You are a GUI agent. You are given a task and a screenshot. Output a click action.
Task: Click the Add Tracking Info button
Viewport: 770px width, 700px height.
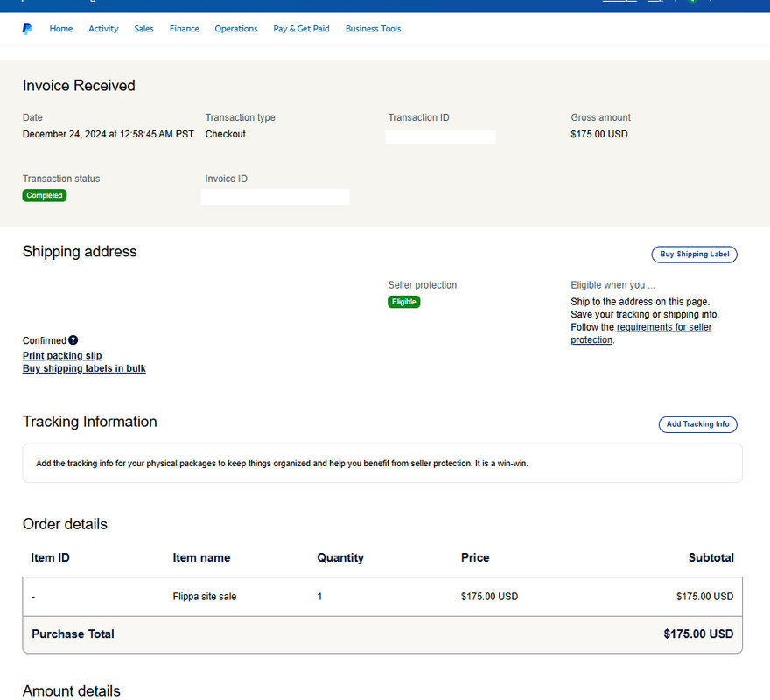coord(698,424)
